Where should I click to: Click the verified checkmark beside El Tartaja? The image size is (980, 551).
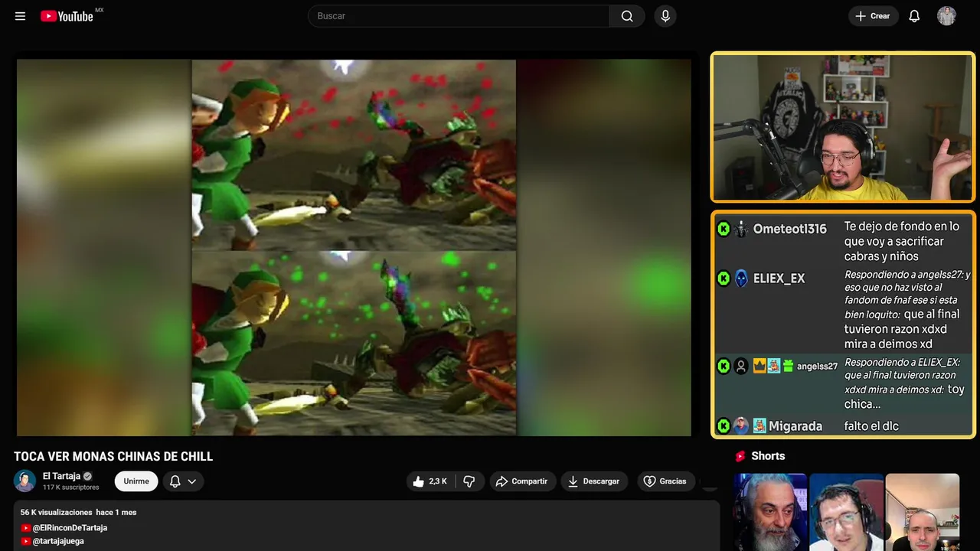(87, 476)
